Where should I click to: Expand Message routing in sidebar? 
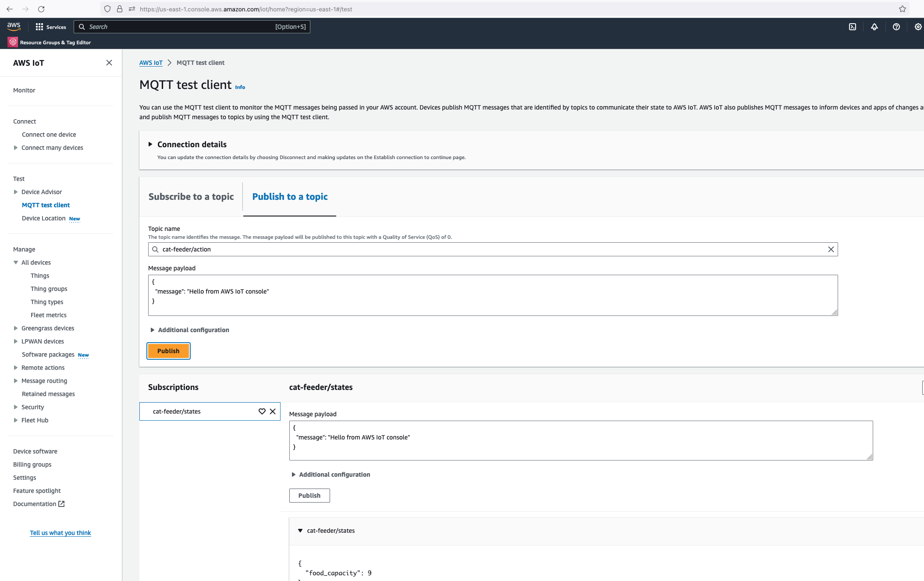16,381
